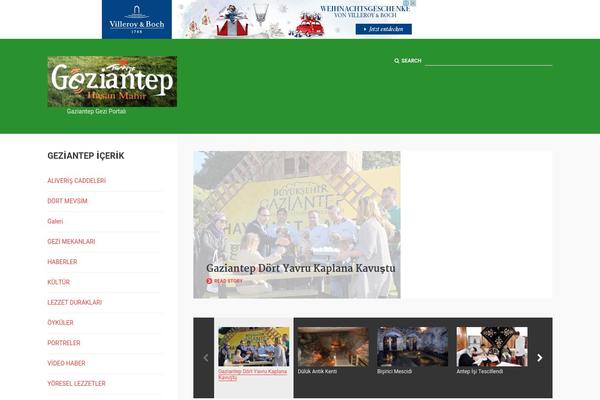The height and width of the screenshot is (400, 600).
Task: Click the GEZİANTEP İÇERİK sidebar heading
Action: pos(86,156)
